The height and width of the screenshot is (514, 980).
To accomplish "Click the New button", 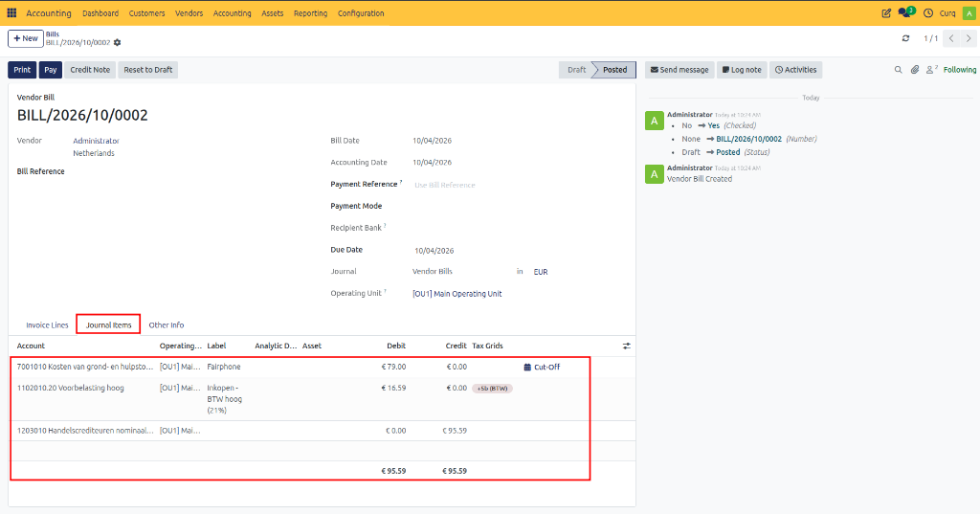I will (x=26, y=38).
